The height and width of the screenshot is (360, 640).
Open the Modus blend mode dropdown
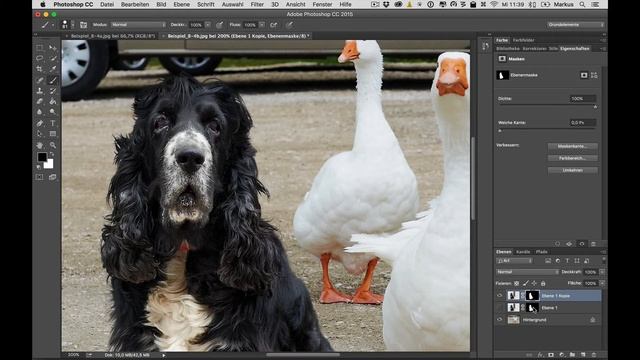138,25
